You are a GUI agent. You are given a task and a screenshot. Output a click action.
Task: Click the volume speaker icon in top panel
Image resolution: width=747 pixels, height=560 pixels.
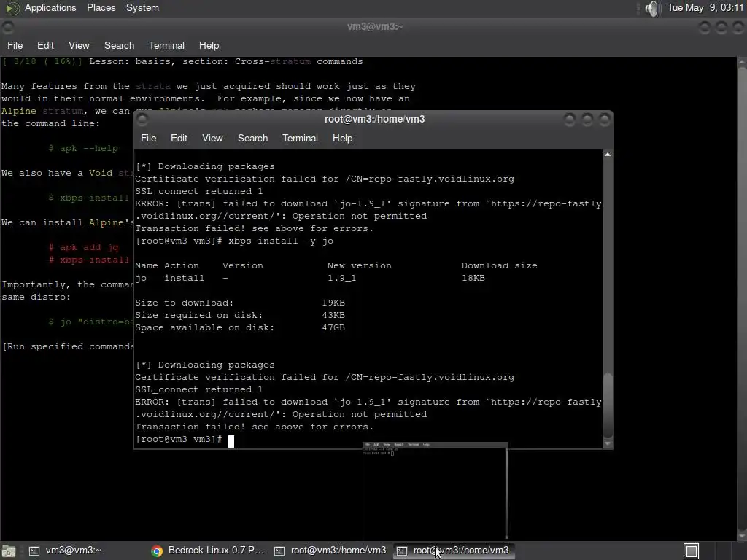click(x=651, y=8)
